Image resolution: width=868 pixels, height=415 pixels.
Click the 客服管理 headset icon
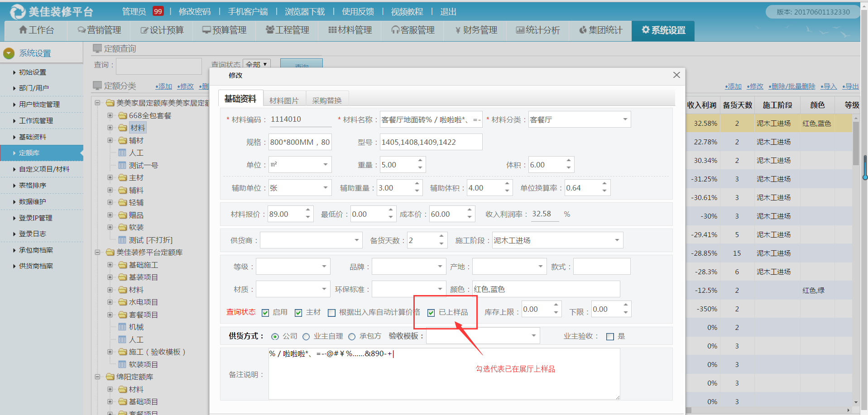point(395,30)
